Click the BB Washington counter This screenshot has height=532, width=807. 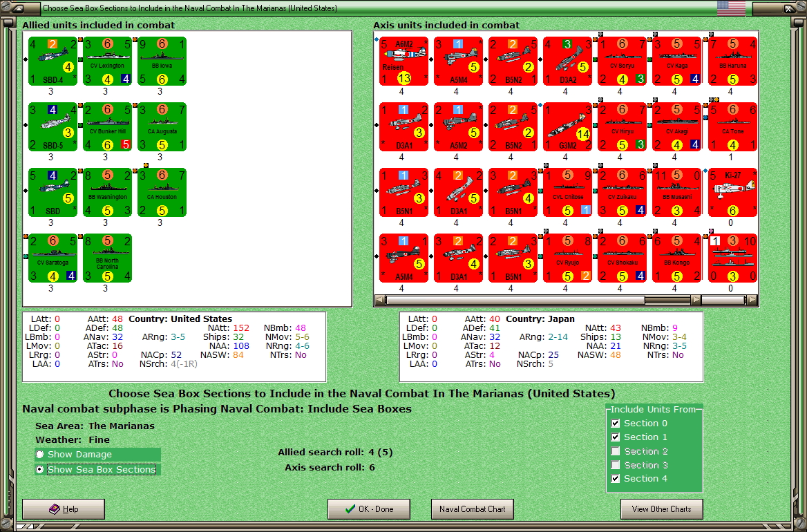click(x=108, y=193)
